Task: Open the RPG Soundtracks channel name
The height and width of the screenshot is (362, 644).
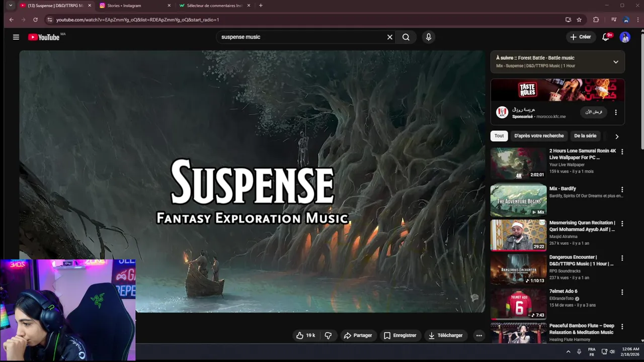Action: pyautogui.click(x=565, y=270)
